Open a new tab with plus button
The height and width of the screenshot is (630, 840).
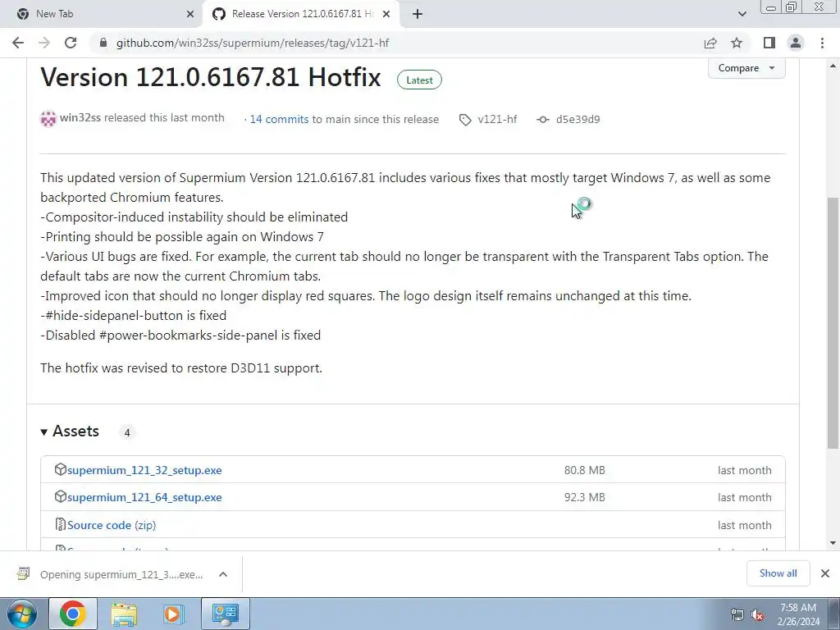click(x=418, y=14)
